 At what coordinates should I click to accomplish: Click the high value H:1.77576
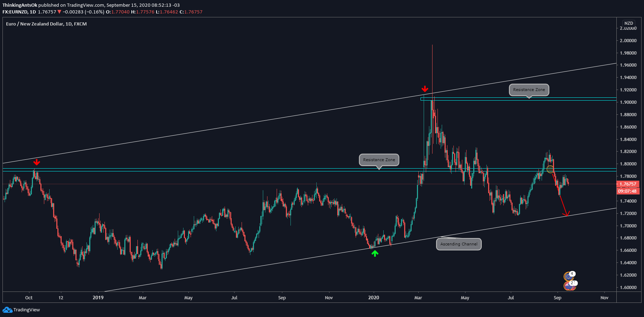[x=143, y=12]
